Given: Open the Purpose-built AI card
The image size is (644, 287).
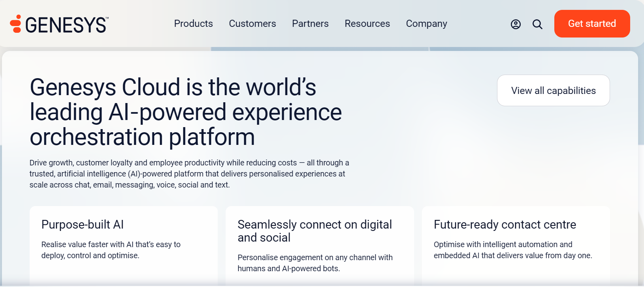Looking at the screenshot, I should pyautogui.click(x=124, y=246).
